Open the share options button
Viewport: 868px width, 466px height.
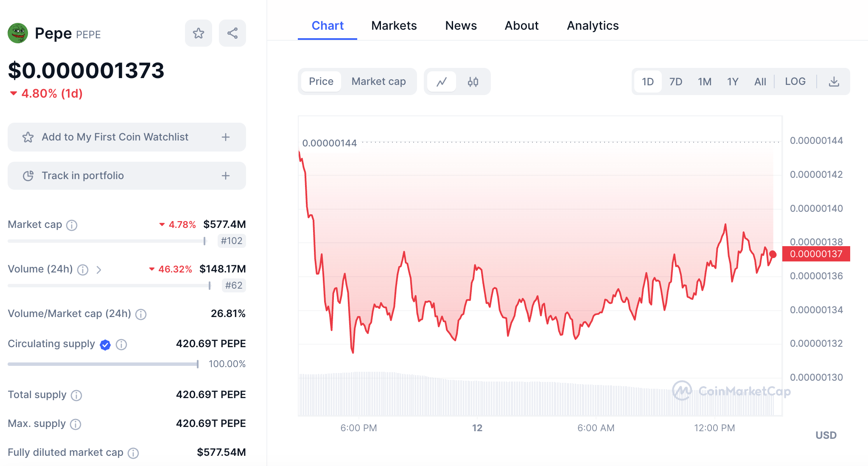pos(232,33)
